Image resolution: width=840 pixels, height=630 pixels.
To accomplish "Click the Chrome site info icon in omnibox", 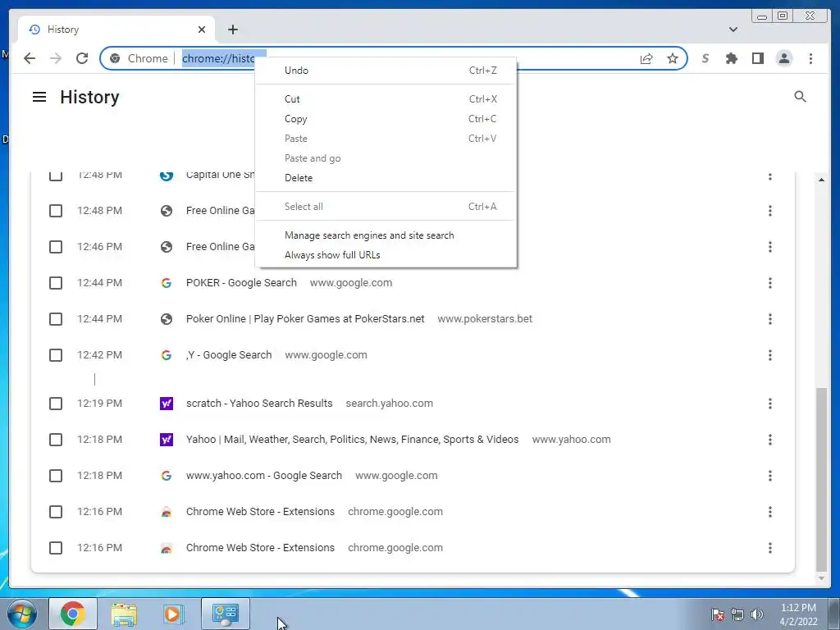I will pyautogui.click(x=115, y=58).
